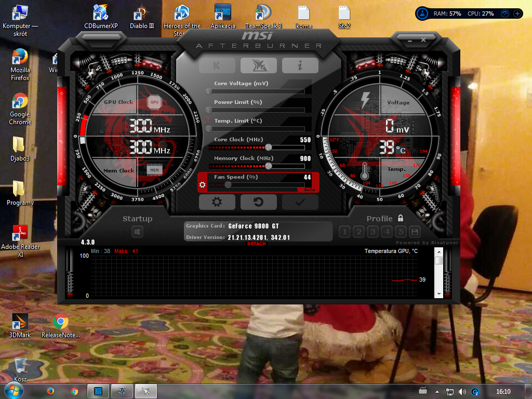Toggle the power/temp limit link icon
532x399 pixels.
[x=206, y=120]
